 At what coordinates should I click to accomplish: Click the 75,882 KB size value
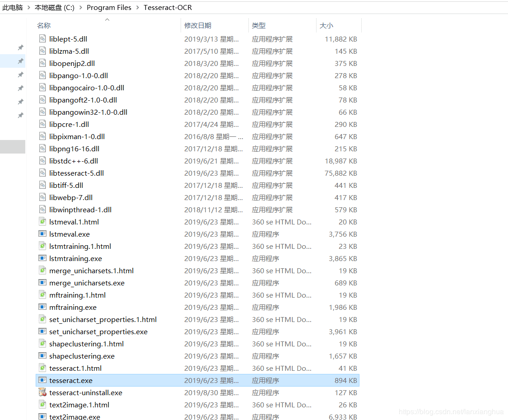click(x=341, y=173)
